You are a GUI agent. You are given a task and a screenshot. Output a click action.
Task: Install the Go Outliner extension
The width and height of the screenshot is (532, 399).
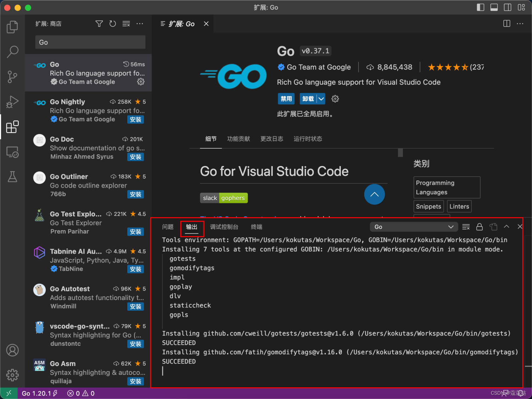tap(135, 194)
